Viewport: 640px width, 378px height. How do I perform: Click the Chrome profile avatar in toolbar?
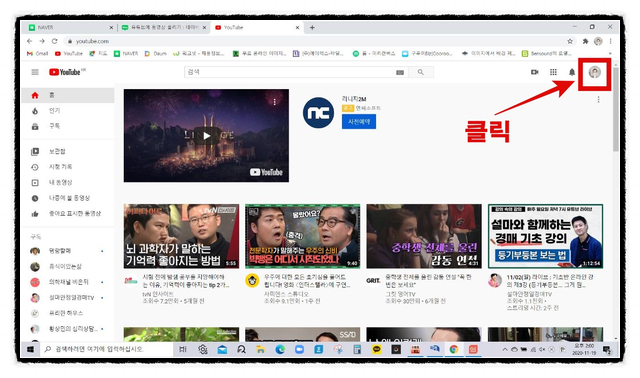pos(598,41)
